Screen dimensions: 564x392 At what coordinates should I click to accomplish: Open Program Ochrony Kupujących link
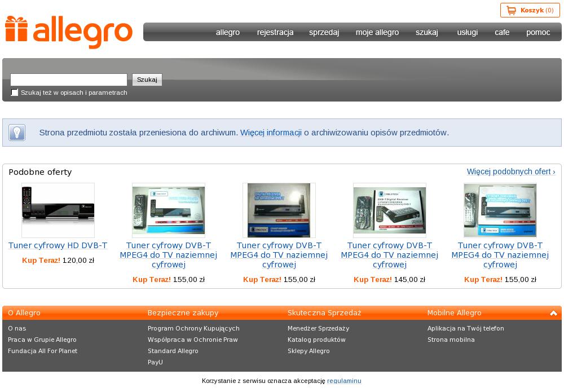click(193, 328)
